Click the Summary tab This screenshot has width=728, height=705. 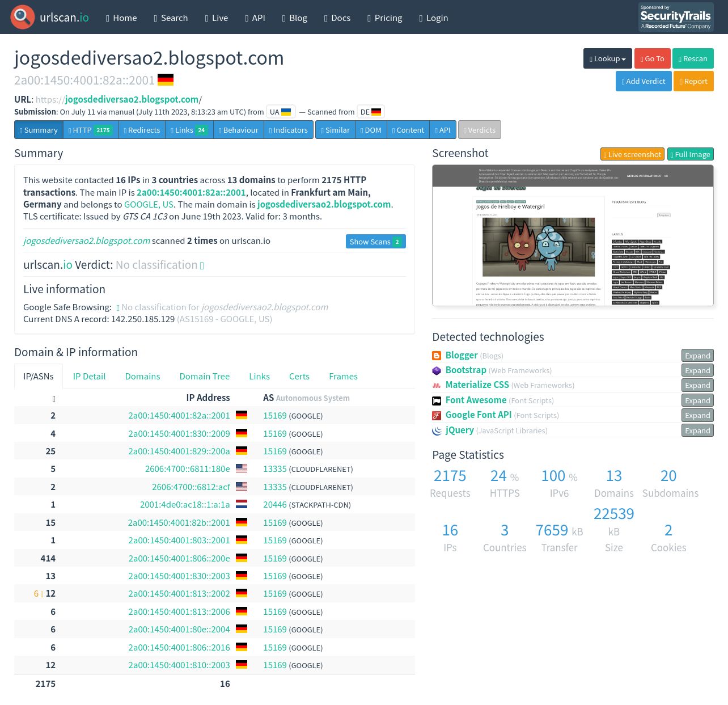tap(39, 130)
